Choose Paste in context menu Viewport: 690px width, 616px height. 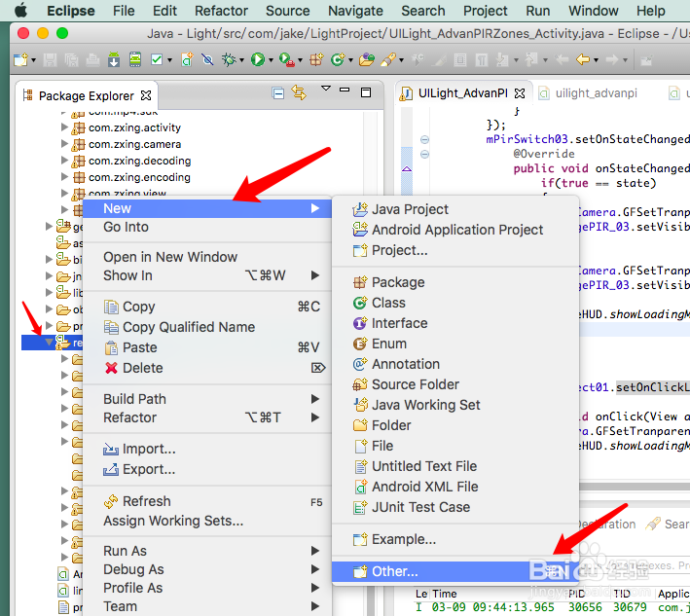click(207, 347)
